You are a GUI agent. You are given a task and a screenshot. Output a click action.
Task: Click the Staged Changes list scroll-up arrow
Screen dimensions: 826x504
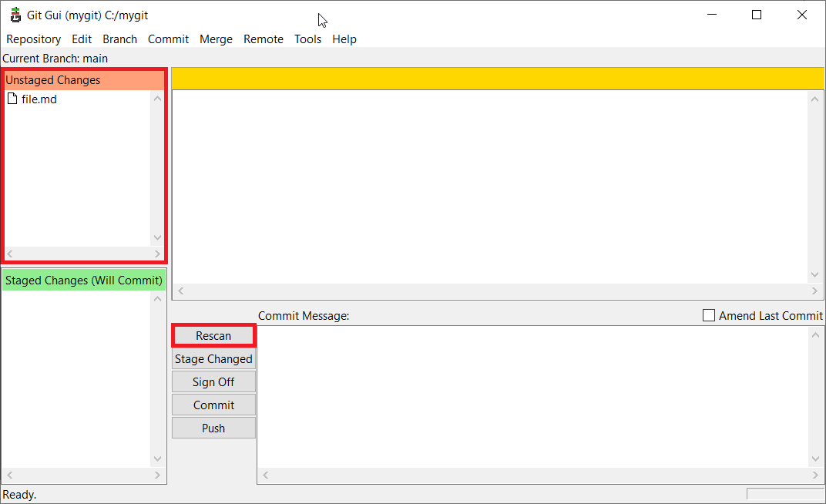157,298
